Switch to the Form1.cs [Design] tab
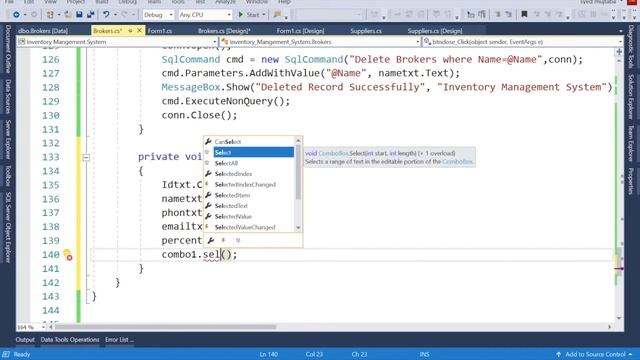 pos(300,31)
